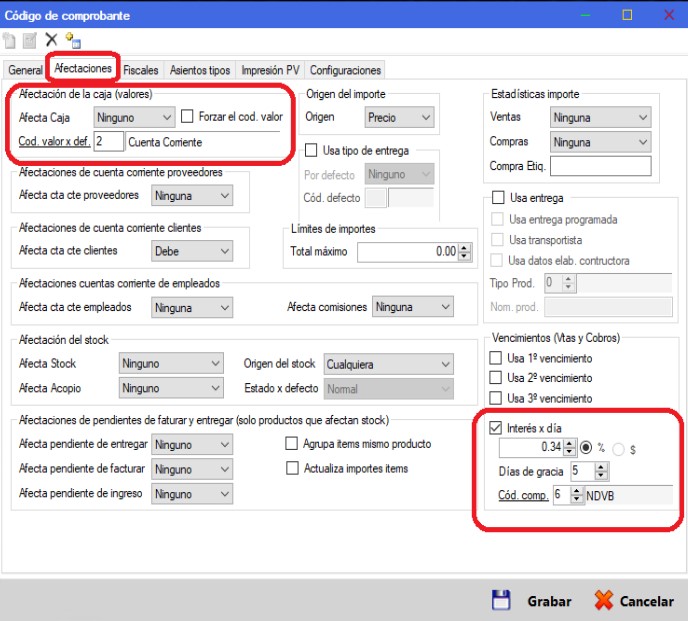This screenshot has height=621, width=688.
Task: Click the Total máximo value field
Action: (x=408, y=252)
